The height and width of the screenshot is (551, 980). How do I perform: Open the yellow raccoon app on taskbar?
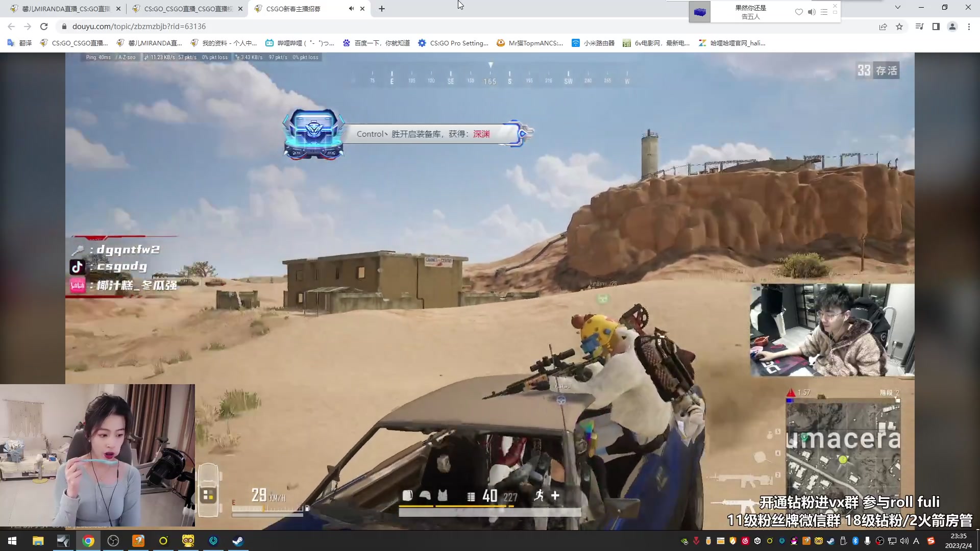(188, 541)
